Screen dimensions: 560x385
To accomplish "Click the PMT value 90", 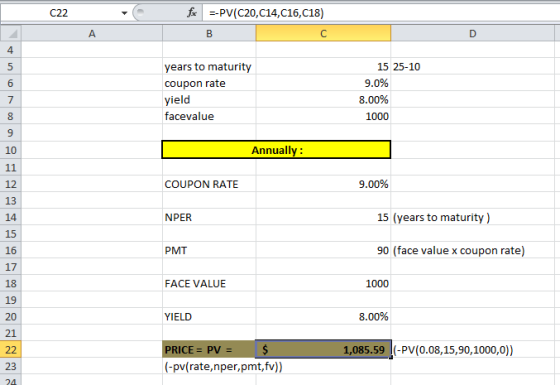I will [x=323, y=250].
